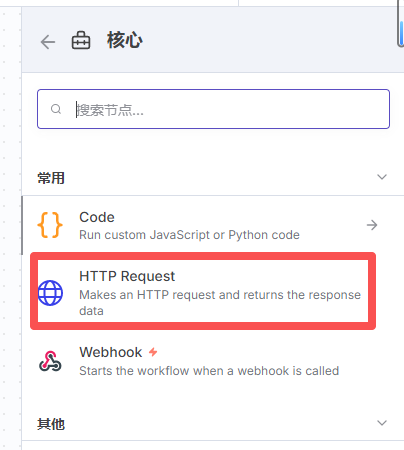The height and width of the screenshot is (450, 404).
Task: Click the toolbox icon beside 核心
Action: point(81,40)
